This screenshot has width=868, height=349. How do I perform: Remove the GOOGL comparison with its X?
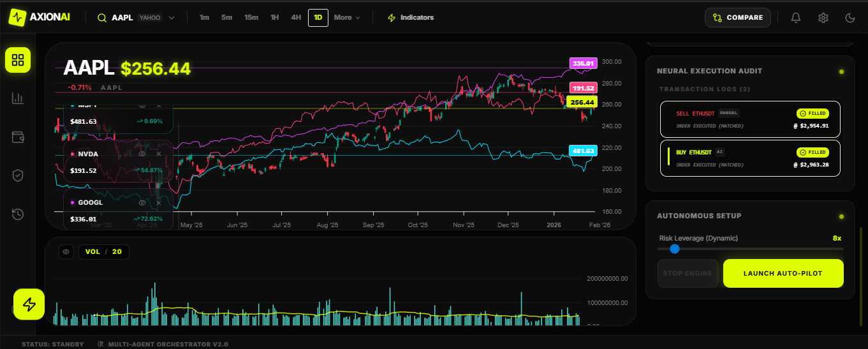[x=159, y=202]
